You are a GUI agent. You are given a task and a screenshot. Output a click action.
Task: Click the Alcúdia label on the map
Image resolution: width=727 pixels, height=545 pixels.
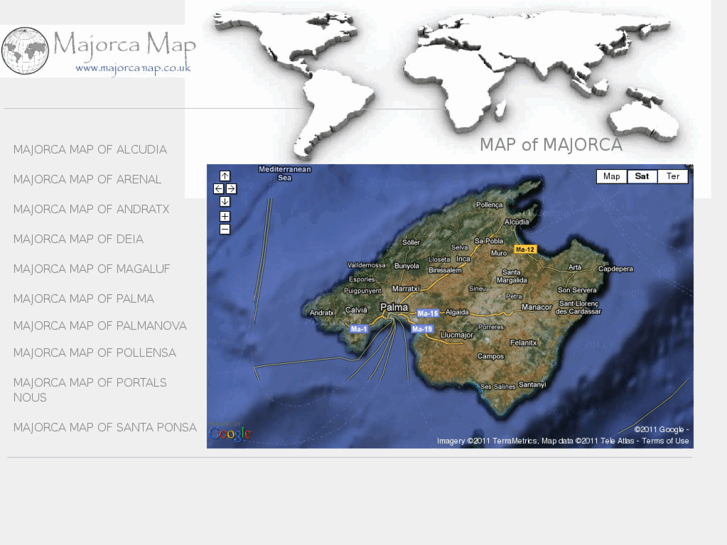(x=517, y=222)
